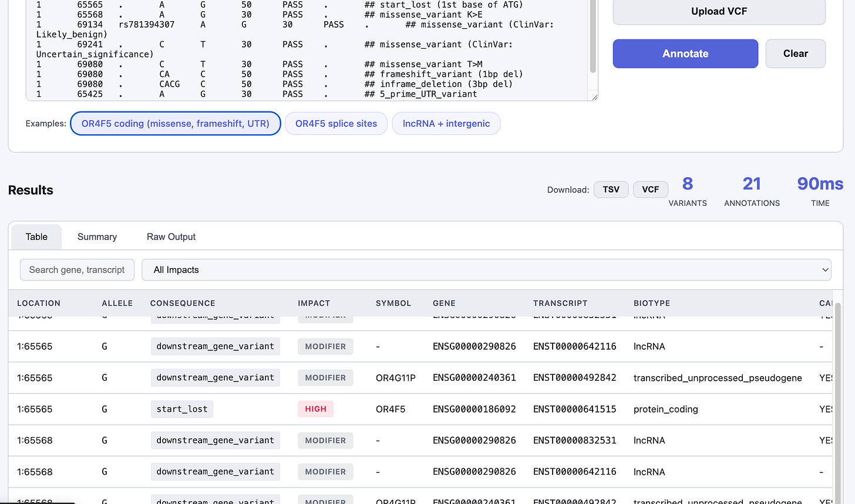Click the frameshift_variant (1bp del) line
Image resolution: width=855 pixels, height=504 pixels.
(280, 74)
